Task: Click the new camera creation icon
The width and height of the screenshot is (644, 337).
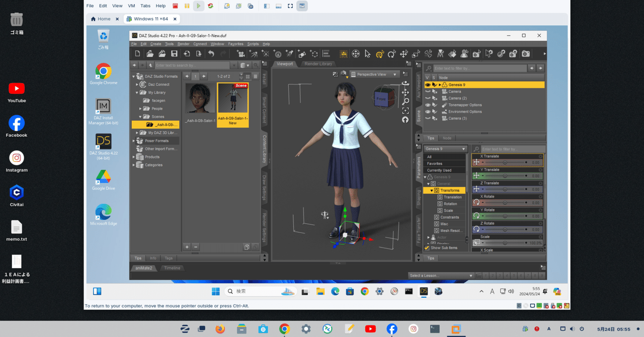Action: tap(240, 53)
